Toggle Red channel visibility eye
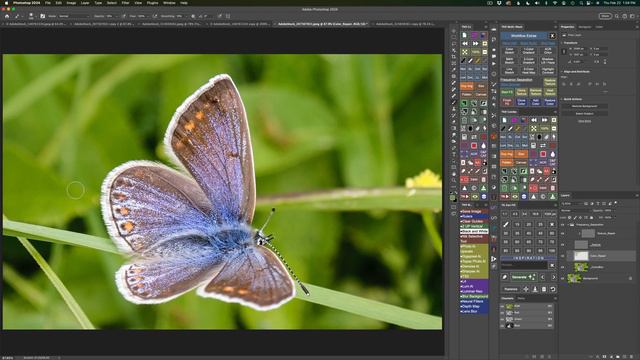This screenshot has width=640, height=360. tap(502, 313)
